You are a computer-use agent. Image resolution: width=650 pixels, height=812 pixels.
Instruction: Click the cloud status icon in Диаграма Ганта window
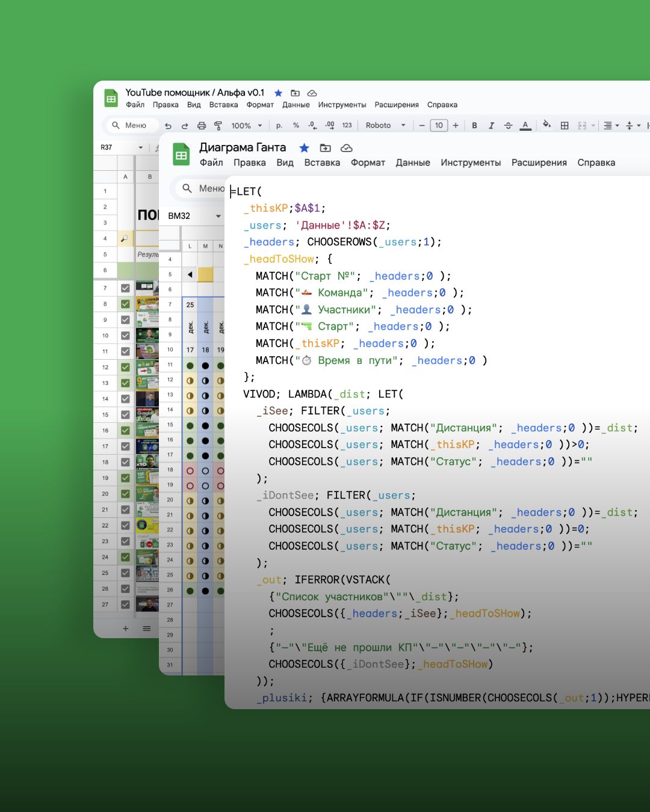point(346,148)
